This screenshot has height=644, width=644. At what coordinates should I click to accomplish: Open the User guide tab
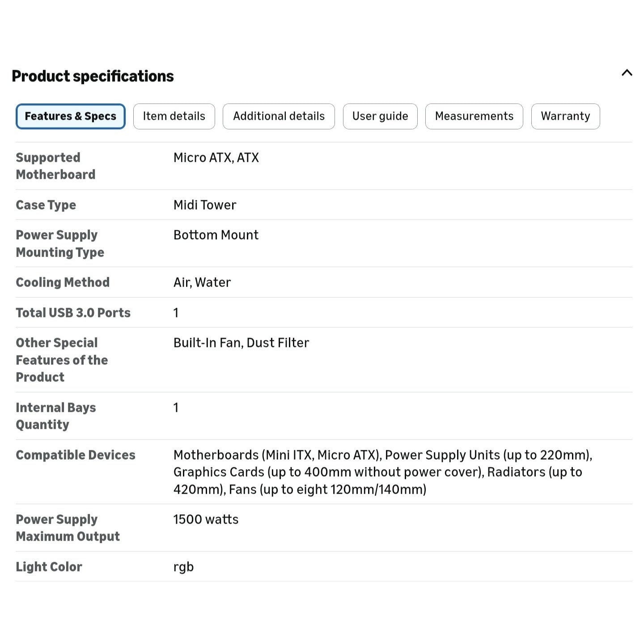[380, 116]
